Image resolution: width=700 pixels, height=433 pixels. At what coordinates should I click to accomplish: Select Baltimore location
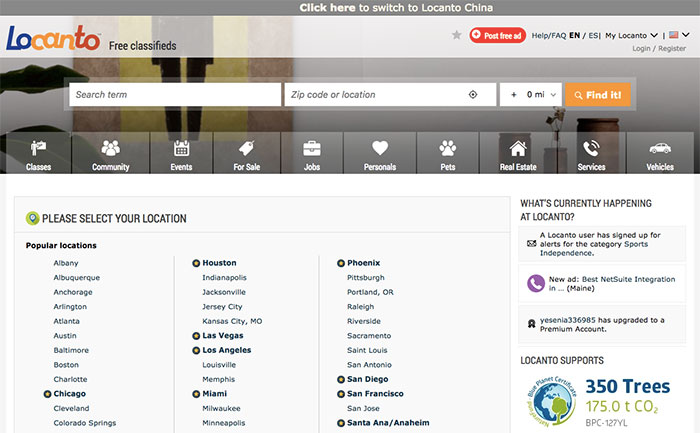71,350
